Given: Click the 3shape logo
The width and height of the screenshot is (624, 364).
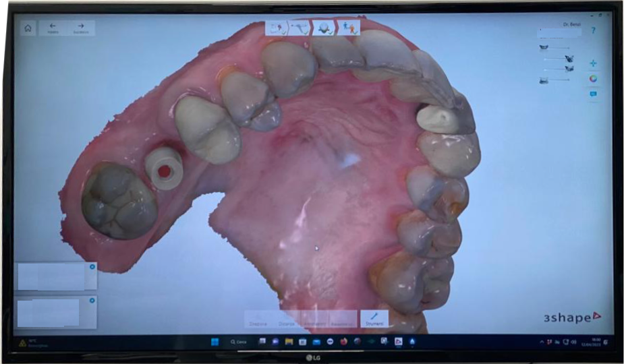Looking at the screenshot, I should 572,317.
